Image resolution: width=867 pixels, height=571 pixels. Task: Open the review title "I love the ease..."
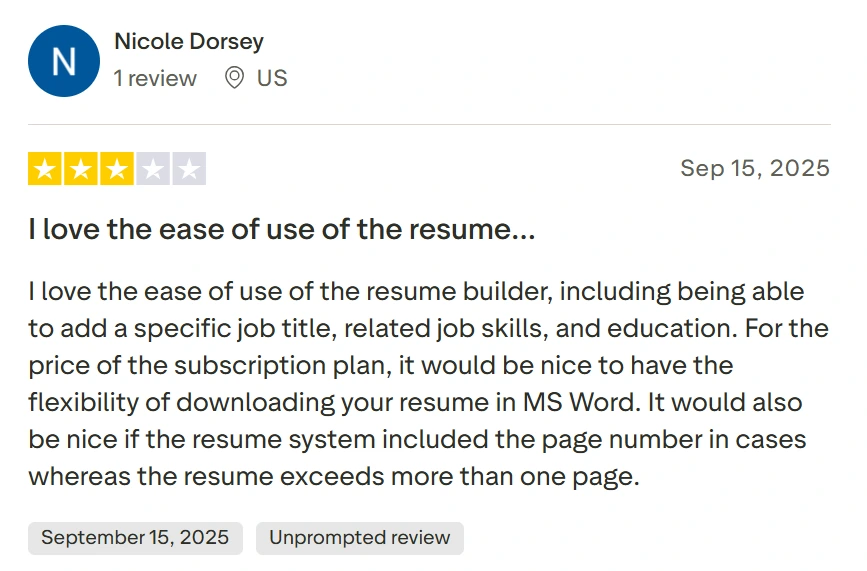[282, 230]
